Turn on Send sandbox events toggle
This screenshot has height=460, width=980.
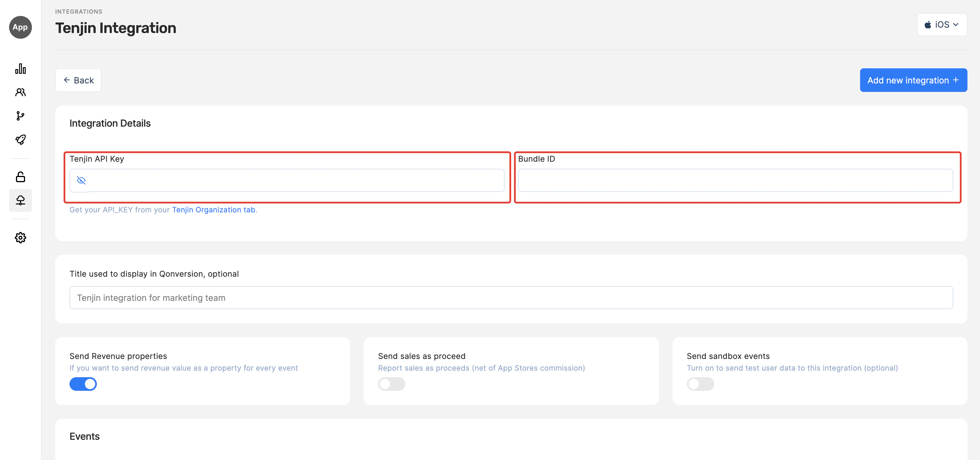coord(700,384)
